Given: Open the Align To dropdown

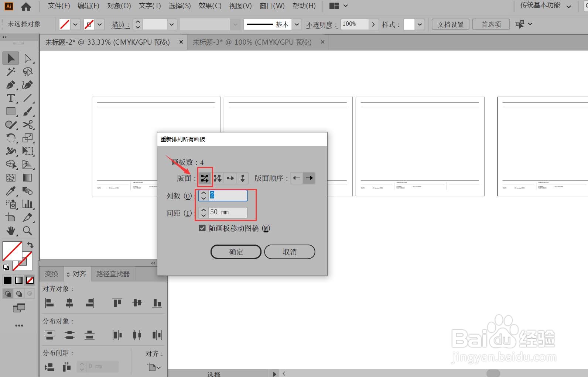Looking at the screenshot, I should point(154,367).
